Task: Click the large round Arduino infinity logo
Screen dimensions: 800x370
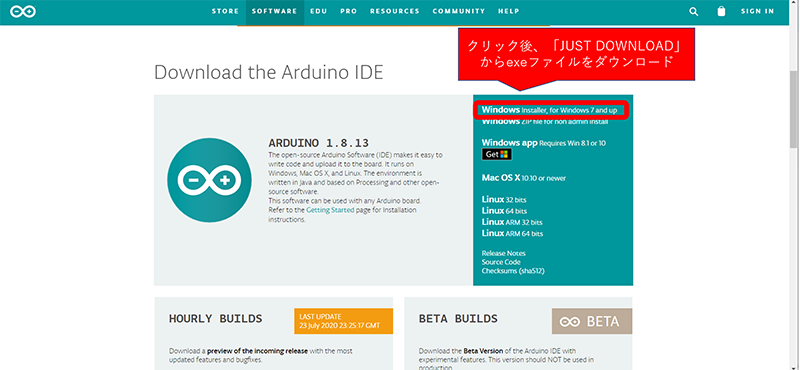Action: (x=209, y=180)
